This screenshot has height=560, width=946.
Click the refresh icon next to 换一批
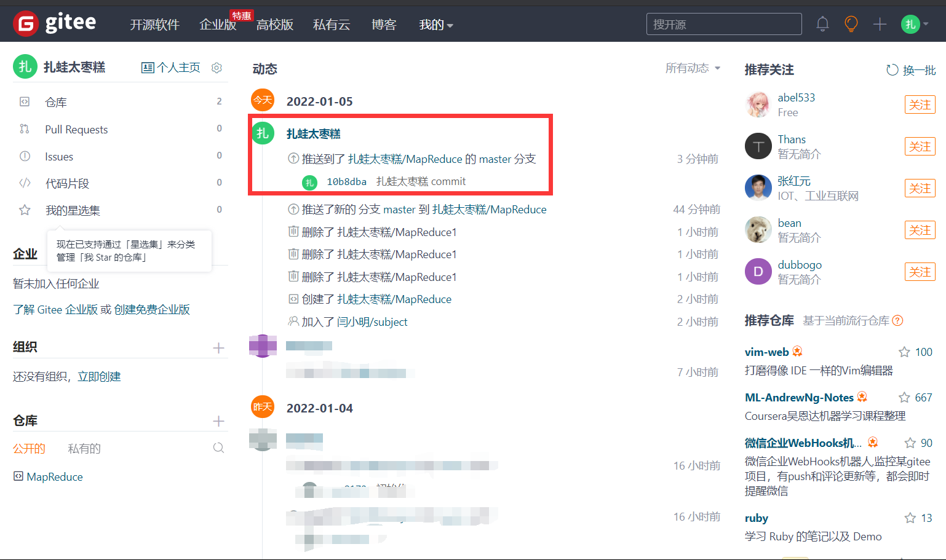click(x=892, y=70)
